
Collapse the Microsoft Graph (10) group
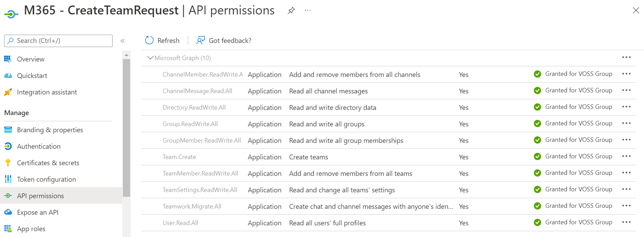click(x=150, y=58)
